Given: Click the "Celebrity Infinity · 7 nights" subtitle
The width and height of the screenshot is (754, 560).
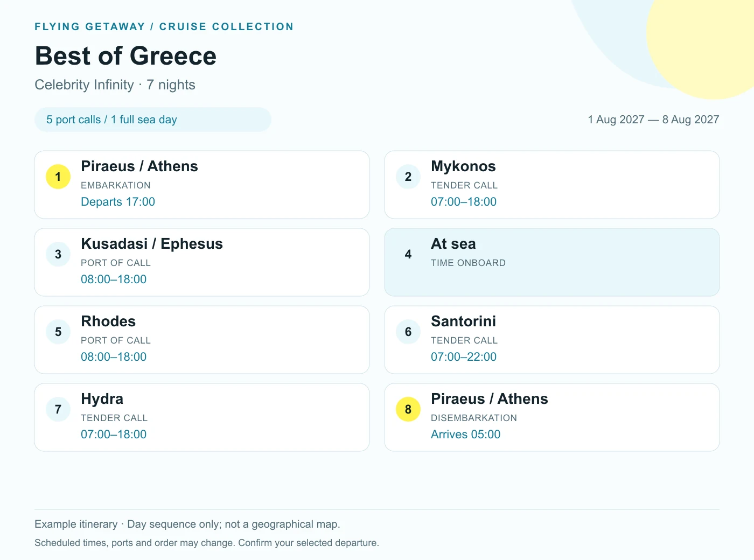Looking at the screenshot, I should [x=115, y=85].
